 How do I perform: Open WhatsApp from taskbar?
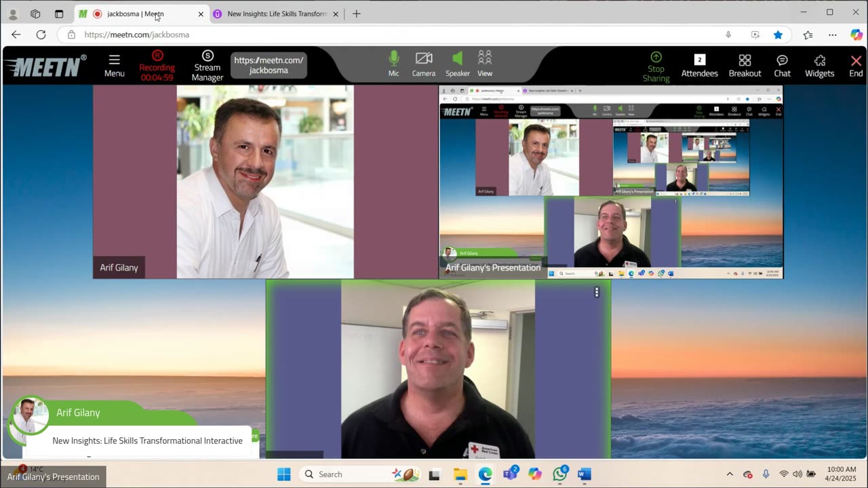(x=559, y=474)
